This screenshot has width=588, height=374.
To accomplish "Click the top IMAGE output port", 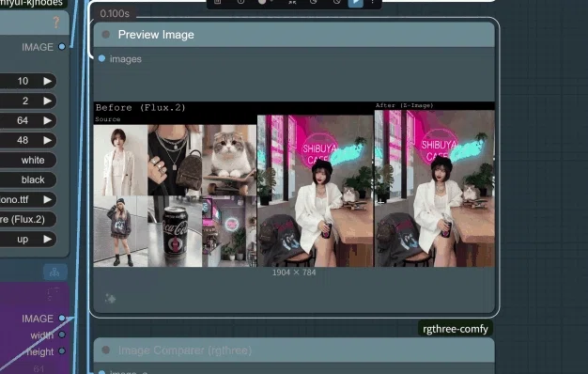I will pyautogui.click(x=62, y=47).
